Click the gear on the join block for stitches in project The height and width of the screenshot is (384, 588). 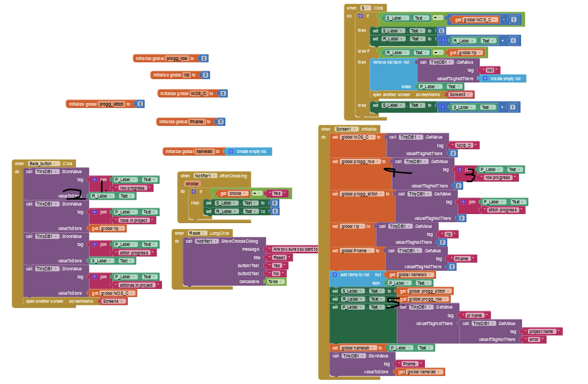coord(94,276)
